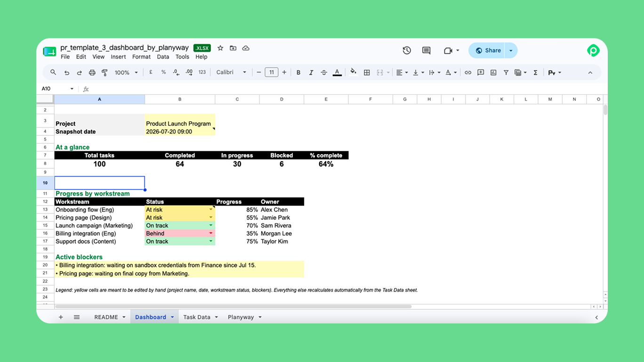This screenshot has height=362, width=644.
Task: Star the document
Action: coord(220,48)
